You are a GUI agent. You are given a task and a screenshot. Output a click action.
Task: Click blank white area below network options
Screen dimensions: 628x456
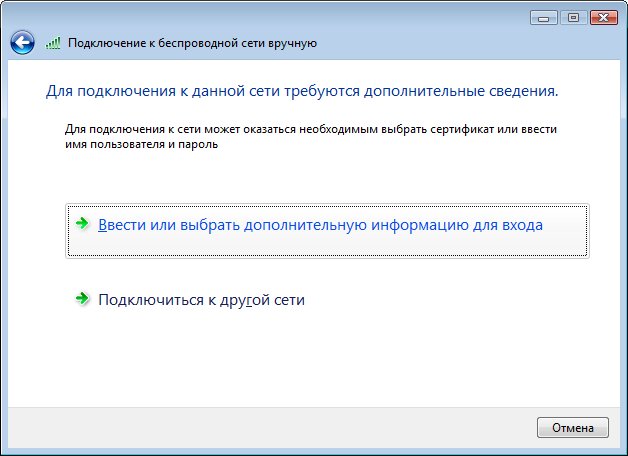[x=320, y=360]
